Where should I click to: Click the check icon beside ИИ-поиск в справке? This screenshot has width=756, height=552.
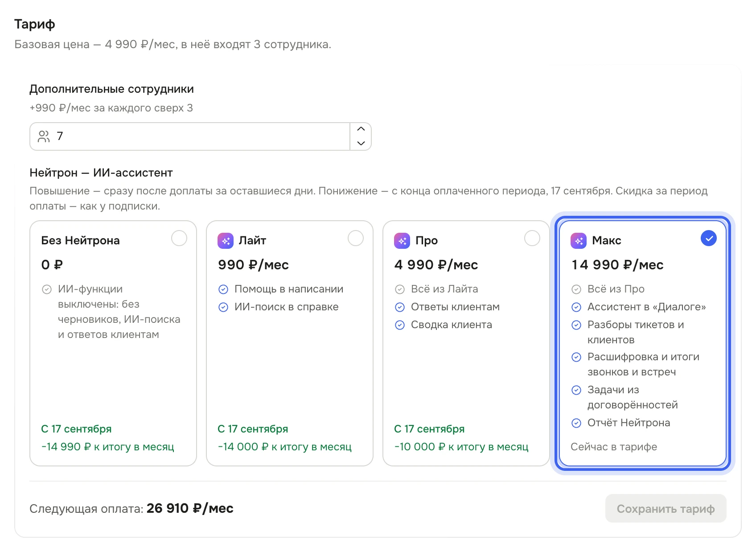223,307
